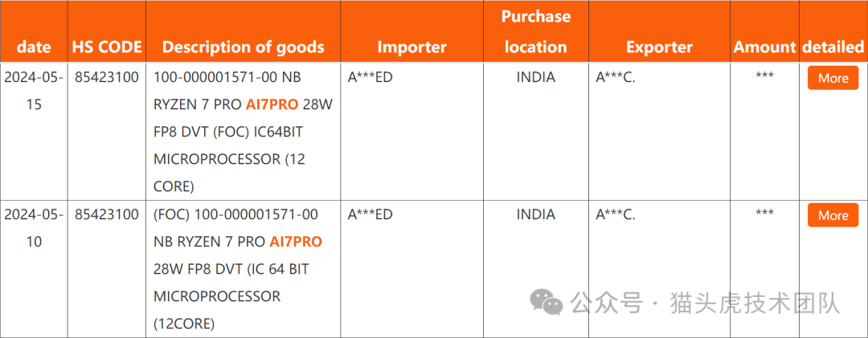Click the date 2024-05-10 cell

[34, 228]
